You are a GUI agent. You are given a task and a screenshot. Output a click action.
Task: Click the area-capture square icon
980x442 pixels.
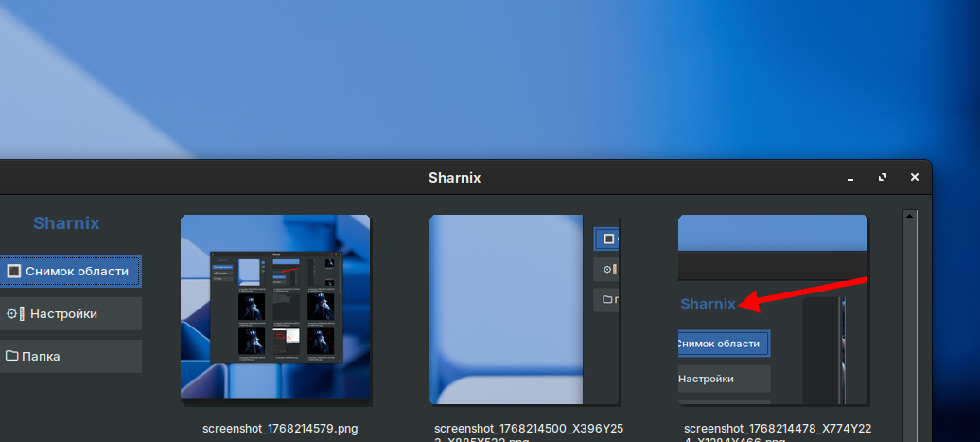tap(14, 272)
